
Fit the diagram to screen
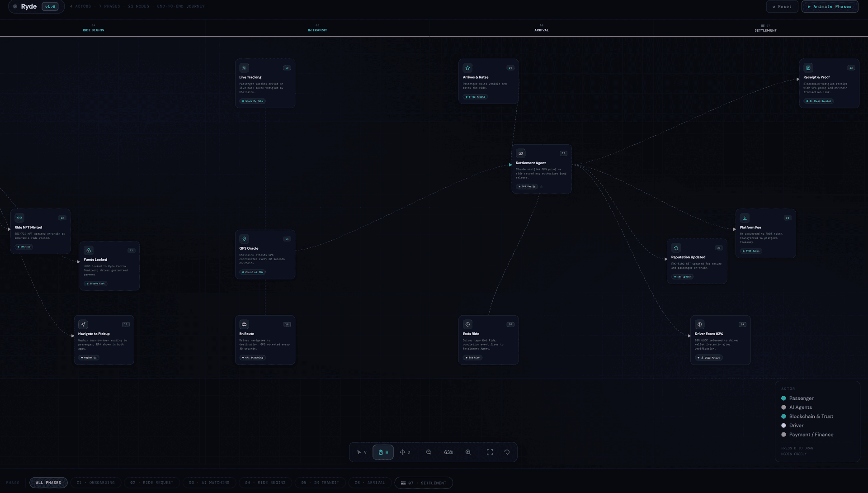(490, 452)
